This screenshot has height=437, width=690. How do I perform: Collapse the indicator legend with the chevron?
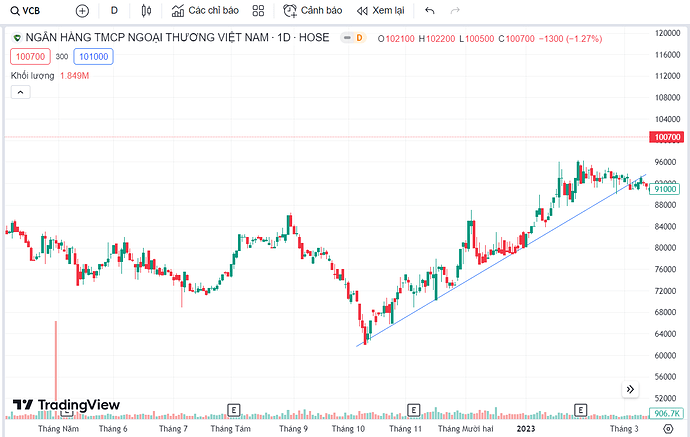coord(20,92)
